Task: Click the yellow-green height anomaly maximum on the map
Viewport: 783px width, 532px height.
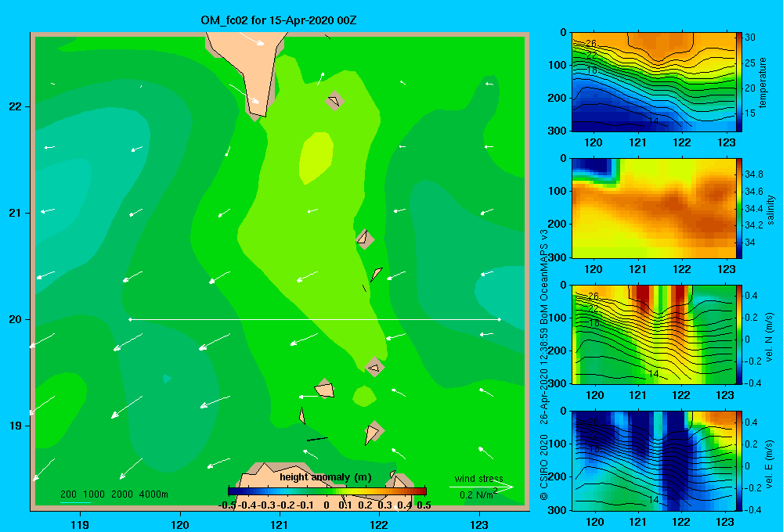Action: coord(316,158)
